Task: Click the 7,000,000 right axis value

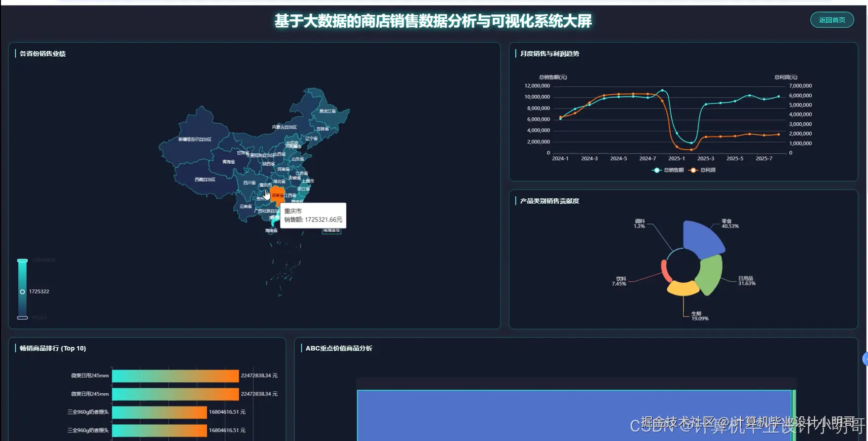Action: coord(800,86)
